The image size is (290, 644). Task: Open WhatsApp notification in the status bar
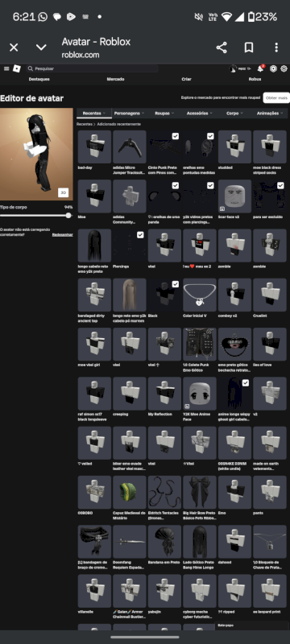pyautogui.click(x=43, y=17)
